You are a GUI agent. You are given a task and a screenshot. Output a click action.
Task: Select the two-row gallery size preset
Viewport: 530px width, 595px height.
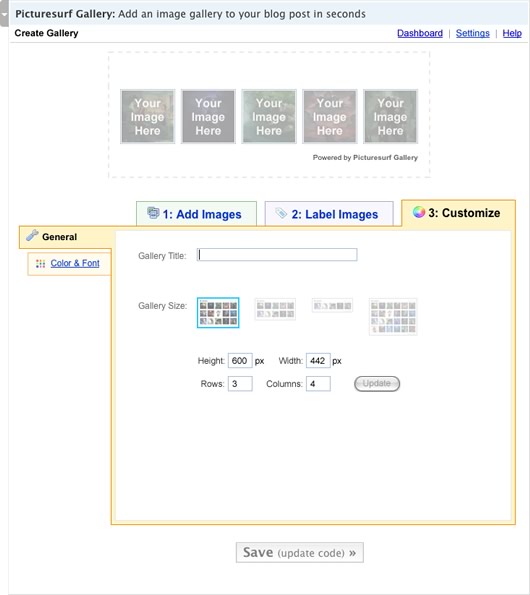[275, 309]
